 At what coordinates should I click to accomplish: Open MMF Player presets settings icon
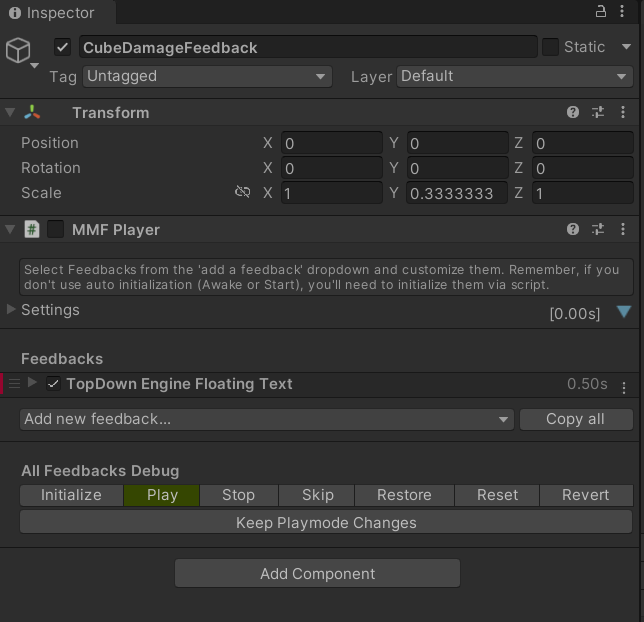point(598,229)
